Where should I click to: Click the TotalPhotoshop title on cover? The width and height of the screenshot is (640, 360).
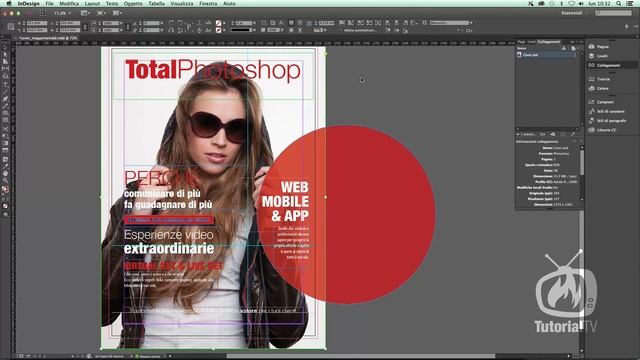pos(213,70)
